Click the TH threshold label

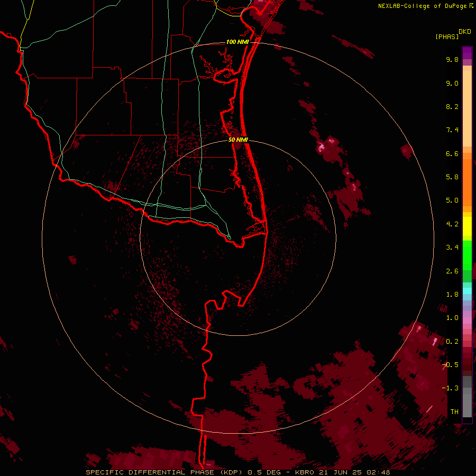[x=454, y=412]
